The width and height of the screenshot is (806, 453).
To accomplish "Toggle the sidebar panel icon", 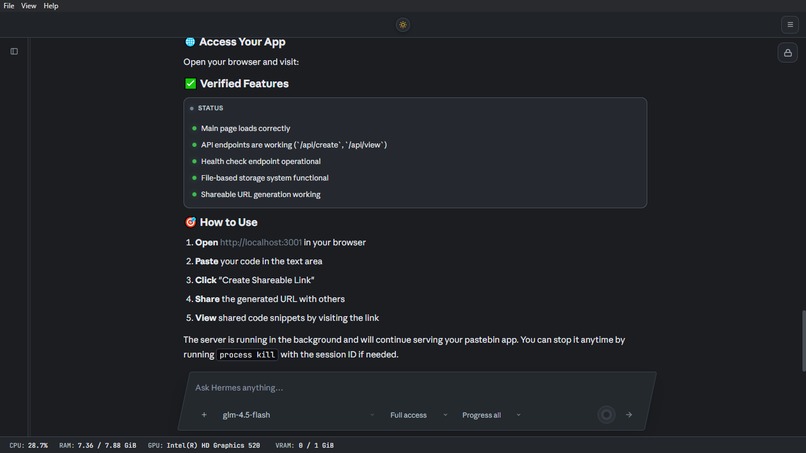I will coord(14,51).
